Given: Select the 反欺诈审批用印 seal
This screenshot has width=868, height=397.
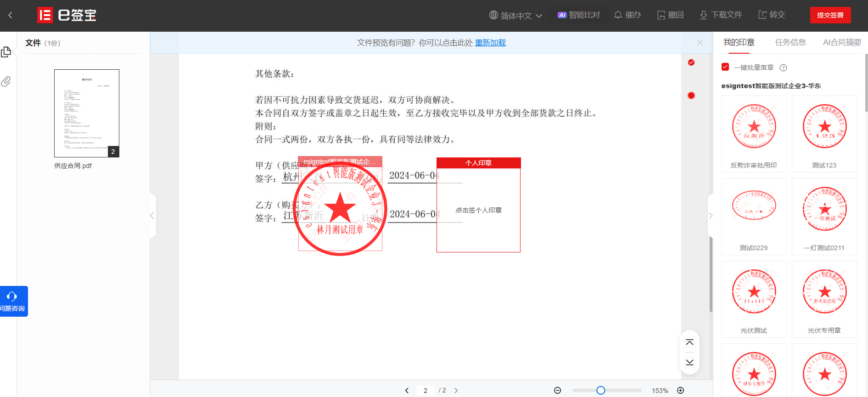Looking at the screenshot, I should tap(754, 134).
